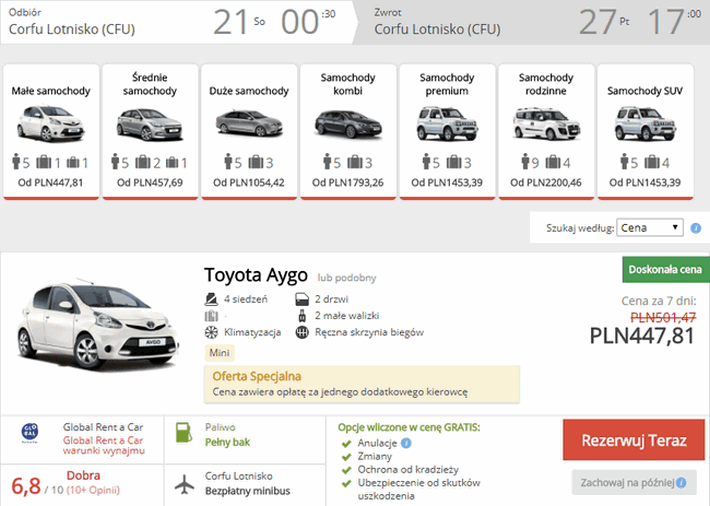Click the info icon beside sort dropdown
The height and width of the screenshot is (506, 710).
[696, 228]
